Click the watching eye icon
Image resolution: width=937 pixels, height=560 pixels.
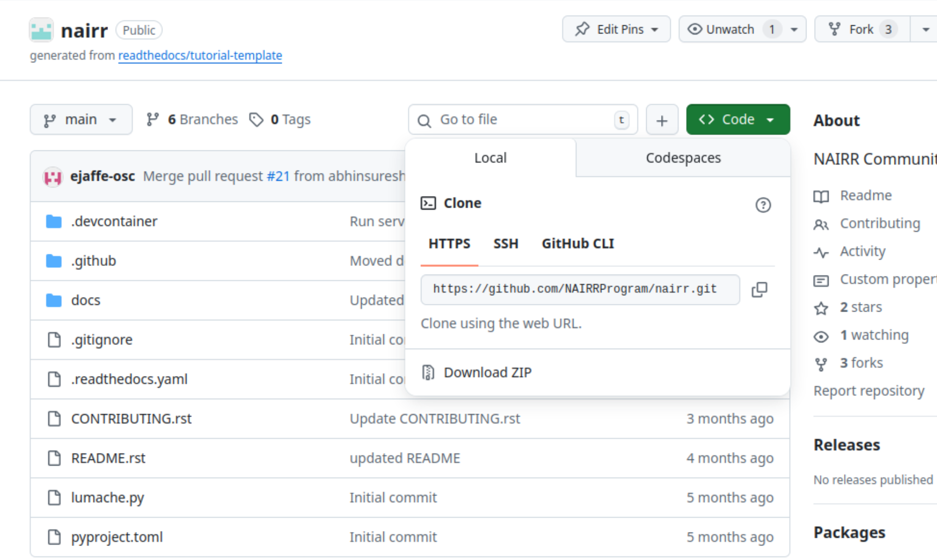[x=821, y=336]
